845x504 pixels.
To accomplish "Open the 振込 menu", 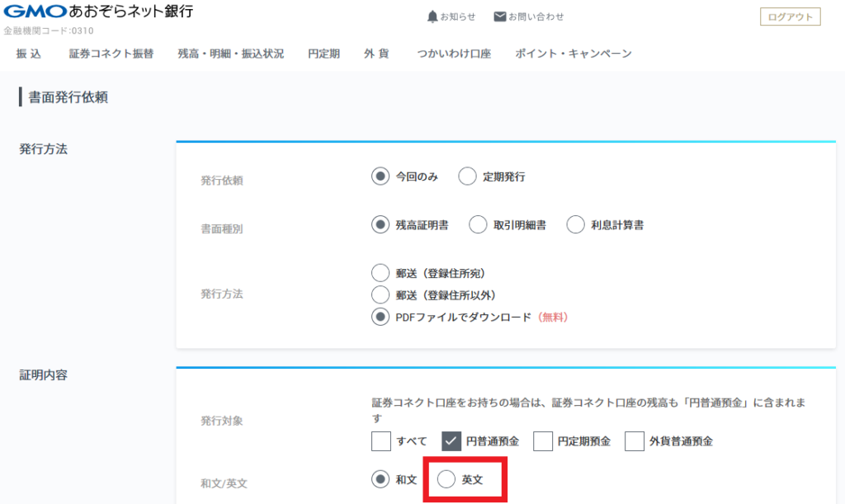I will tap(29, 54).
